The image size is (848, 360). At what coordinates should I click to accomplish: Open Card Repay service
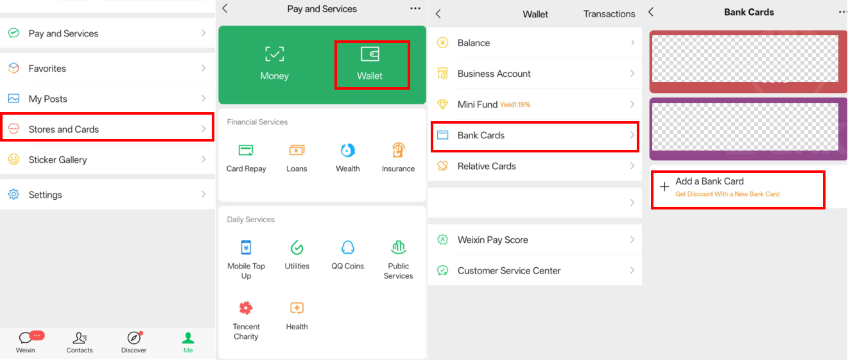click(246, 157)
